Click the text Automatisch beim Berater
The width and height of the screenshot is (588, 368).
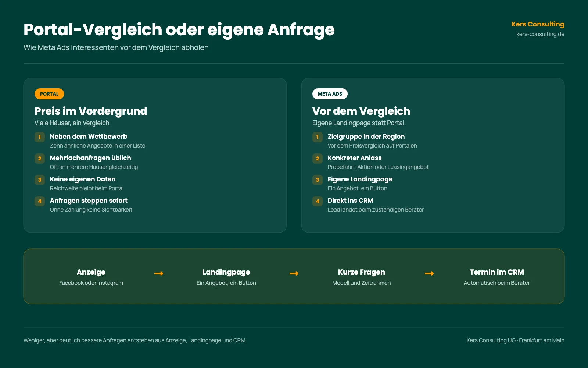497,283
